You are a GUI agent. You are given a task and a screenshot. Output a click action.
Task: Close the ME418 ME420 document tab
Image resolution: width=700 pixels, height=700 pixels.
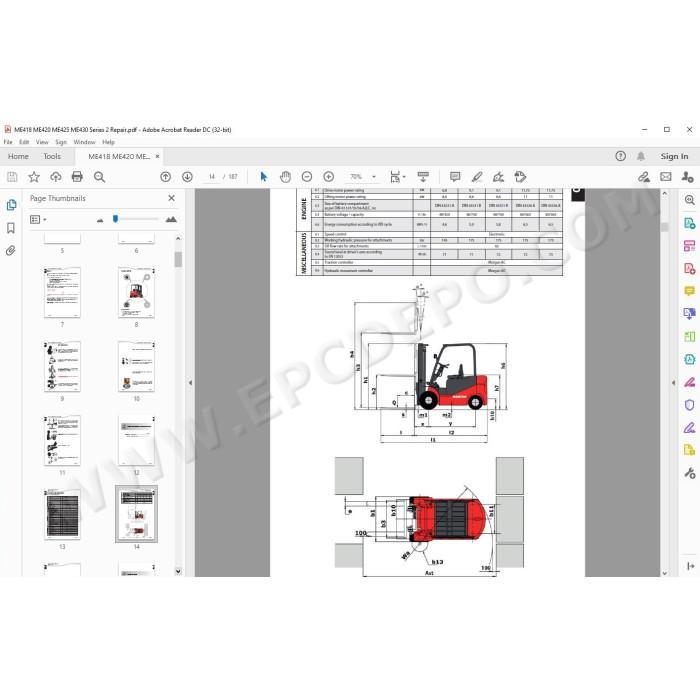click(x=157, y=156)
